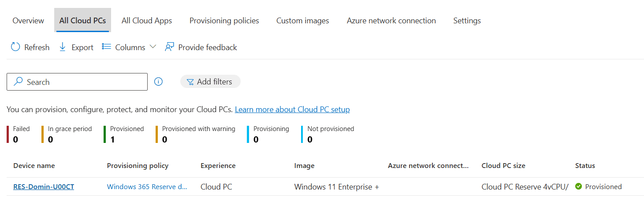
Task: Open the Settings tab
Action: (467, 21)
